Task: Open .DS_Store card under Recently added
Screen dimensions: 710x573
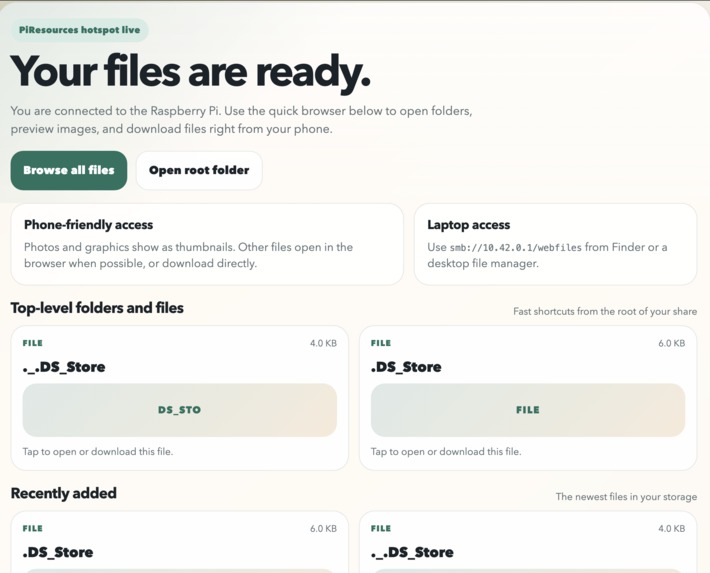Action: coord(180,542)
